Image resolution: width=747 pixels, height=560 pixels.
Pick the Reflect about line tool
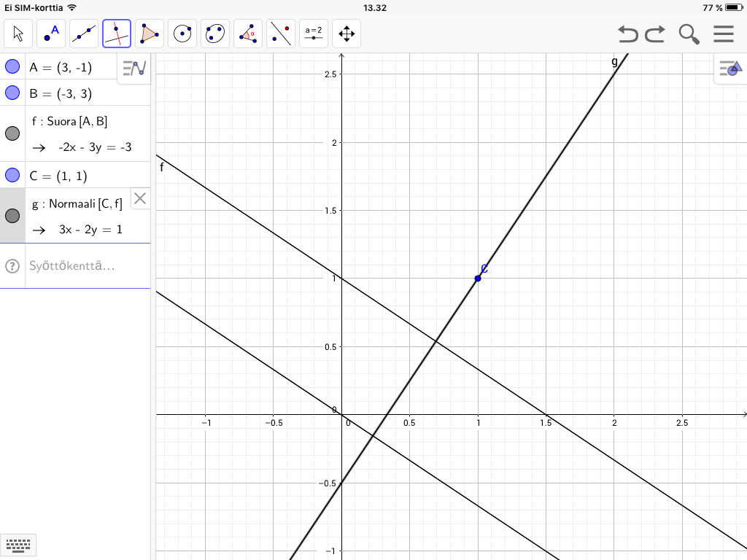click(281, 33)
